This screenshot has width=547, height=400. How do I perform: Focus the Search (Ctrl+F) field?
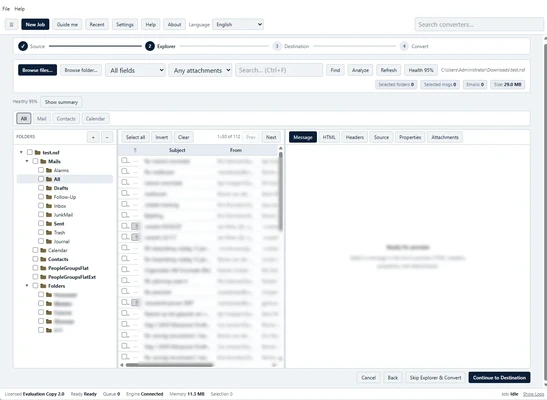tap(279, 70)
